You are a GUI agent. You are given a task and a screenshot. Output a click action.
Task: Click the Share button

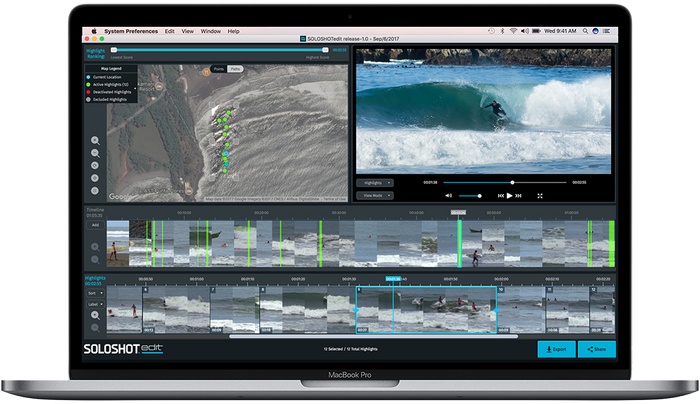click(x=597, y=349)
